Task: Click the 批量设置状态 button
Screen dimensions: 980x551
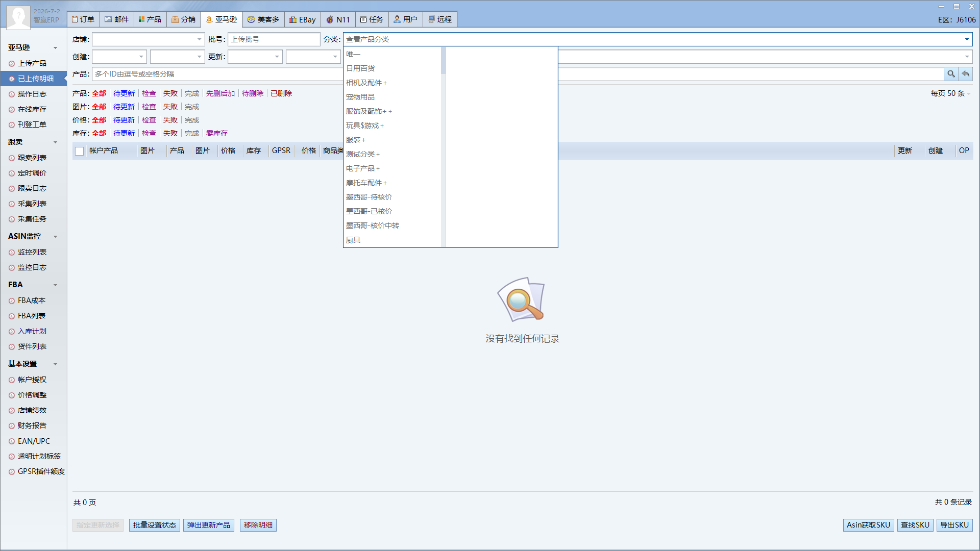Action: pos(155,525)
